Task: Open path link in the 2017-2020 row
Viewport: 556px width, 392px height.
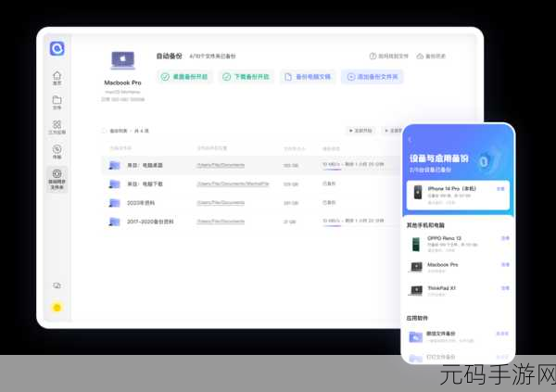Action: 221,221
